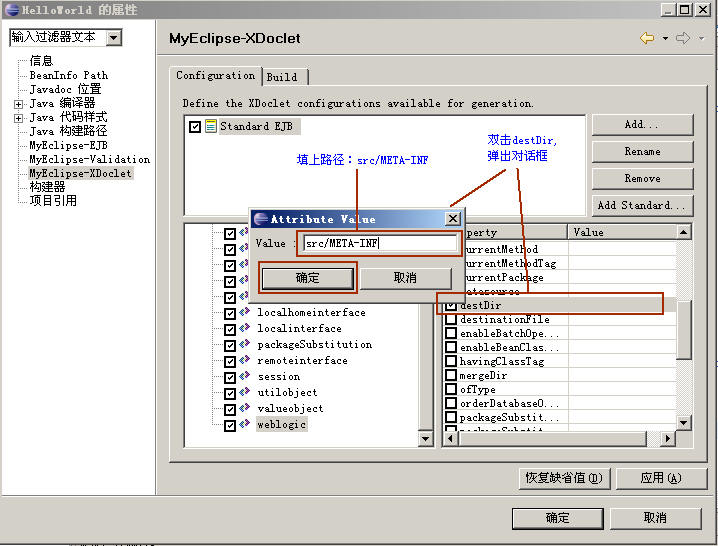Click the Standard EJB configuration icon

211,126
